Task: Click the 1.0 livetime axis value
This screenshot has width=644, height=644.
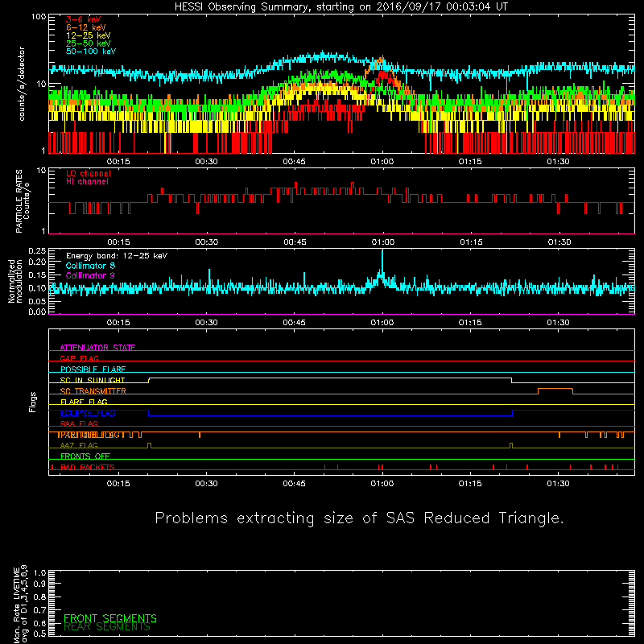Action: click(x=40, y=572)
